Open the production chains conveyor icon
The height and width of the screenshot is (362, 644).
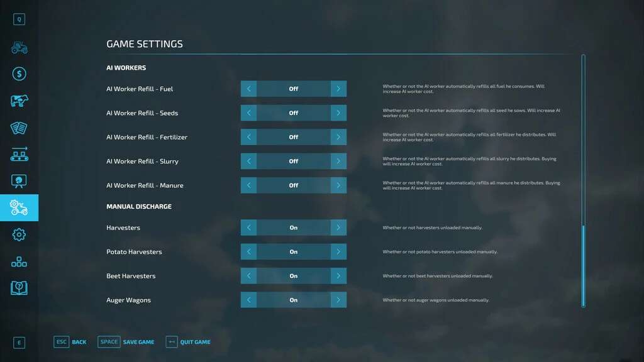click(19, 154)
